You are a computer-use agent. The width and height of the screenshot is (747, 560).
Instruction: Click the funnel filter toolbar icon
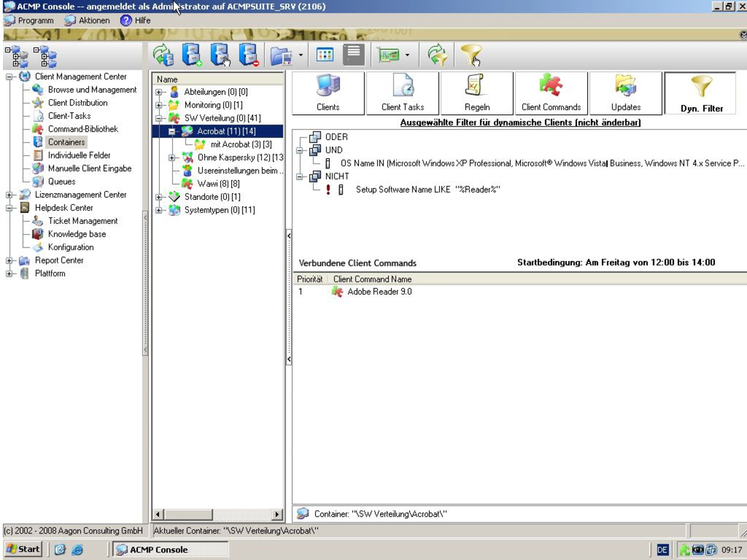pyautogui.click(x=470, y=55)
